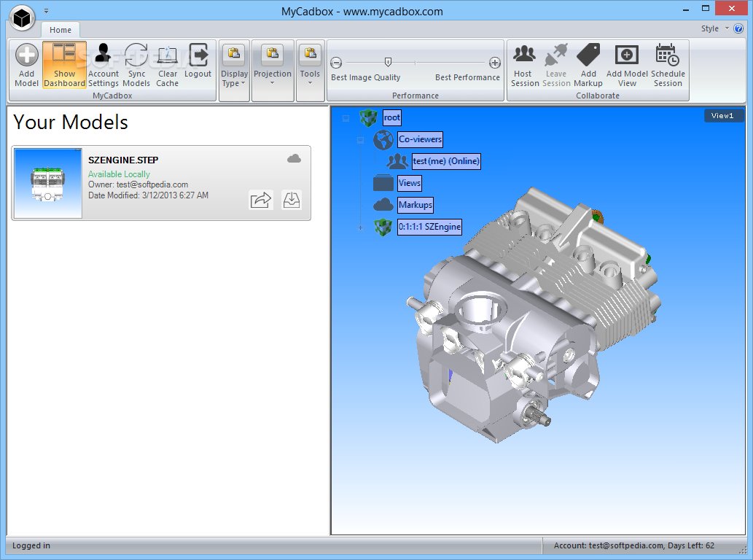753x560 pixels.
Task: Click the download icon on SZENGINE.STEP card
Action: pyautogui.click(x=292, y=200)
